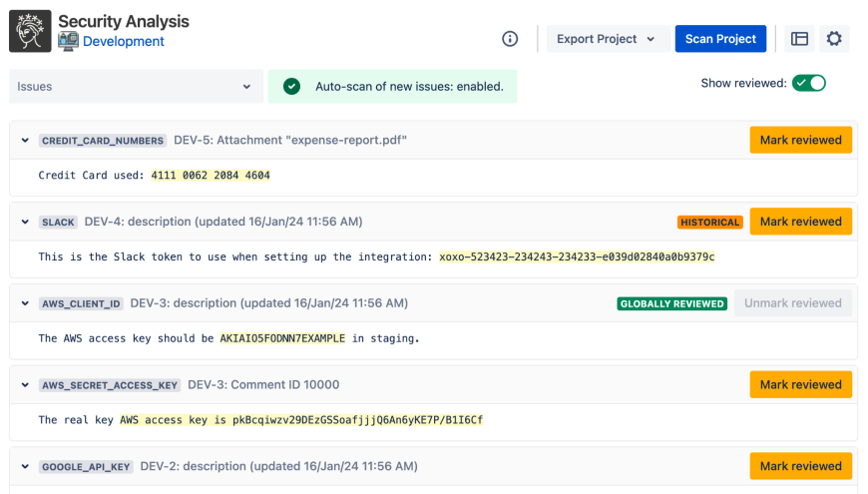Open the settings gear icon
868x494 pixels.
tap(834, 39)
